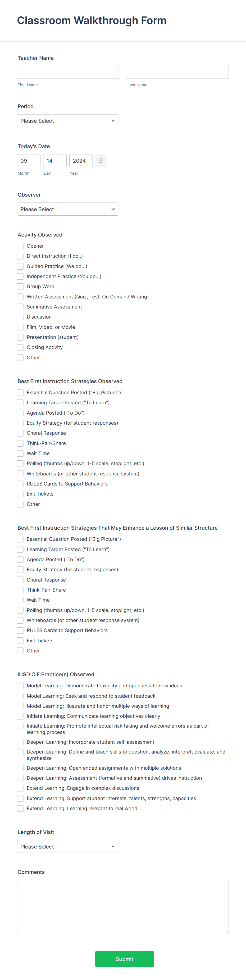Image resolution: width=246 pixels, height=980 pixels.
Task: Check the Group Work checkbox
Action: click(20, 287)
